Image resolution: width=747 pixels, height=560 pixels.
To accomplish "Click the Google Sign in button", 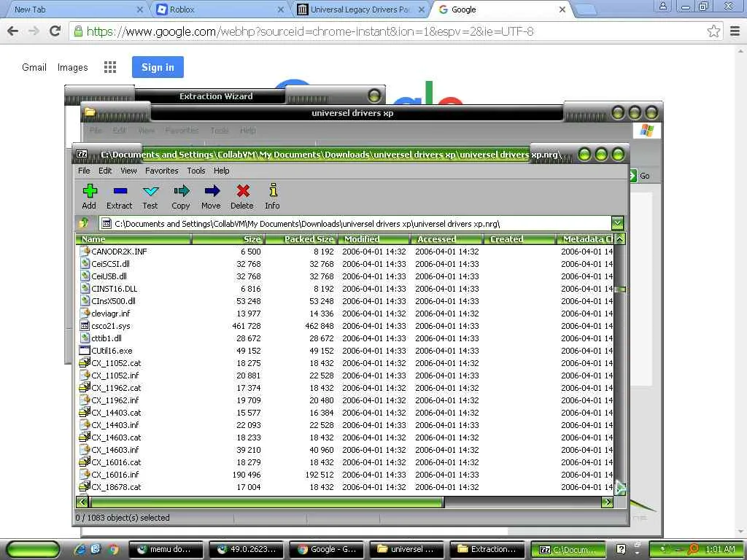I will point(158,67).
